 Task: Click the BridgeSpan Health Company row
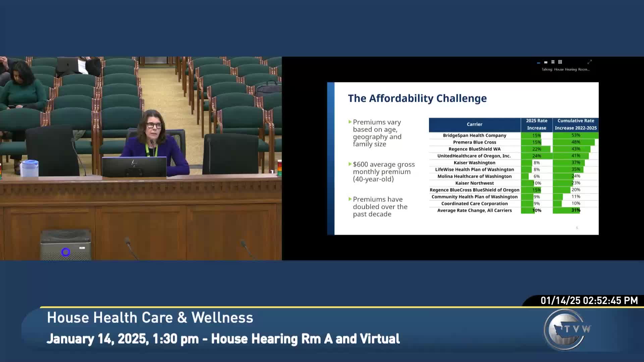click(x=474, y=135)
